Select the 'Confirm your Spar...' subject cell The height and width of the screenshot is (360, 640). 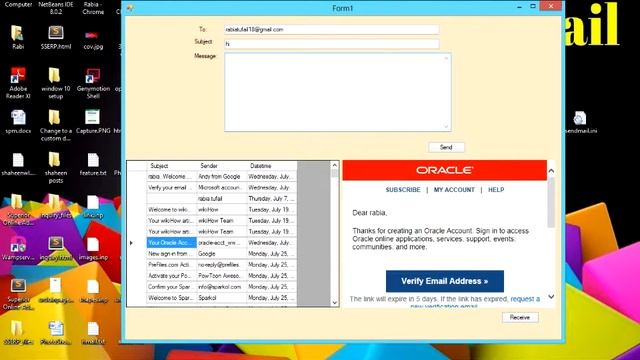click(171, 287)
